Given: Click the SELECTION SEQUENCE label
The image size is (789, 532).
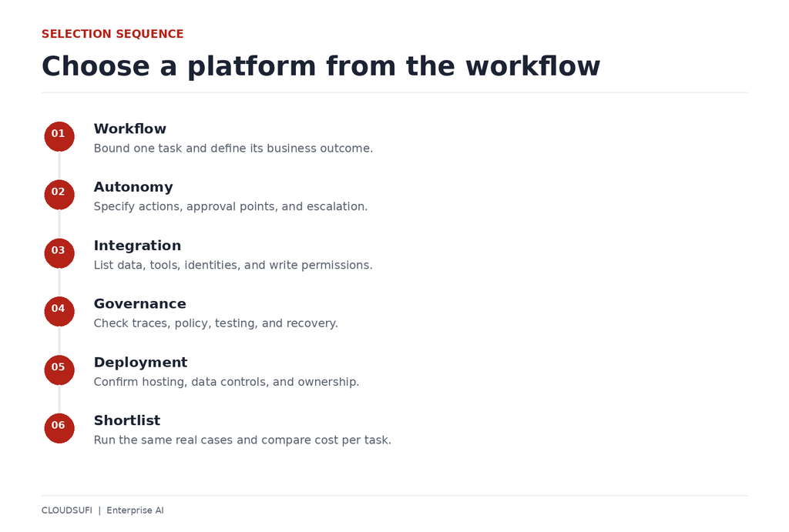Looking at the screenshot, I should 112,34.
